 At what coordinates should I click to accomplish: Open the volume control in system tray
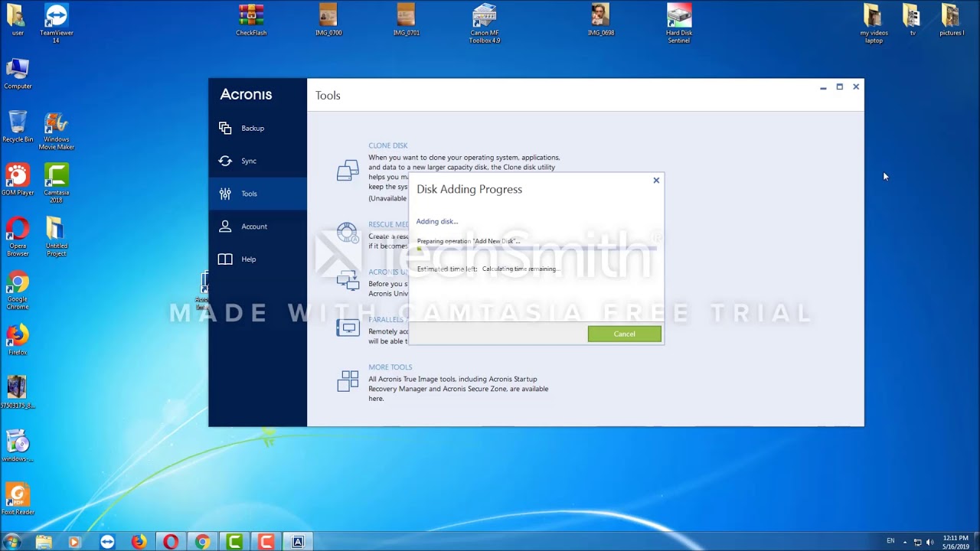coord(929,542)
